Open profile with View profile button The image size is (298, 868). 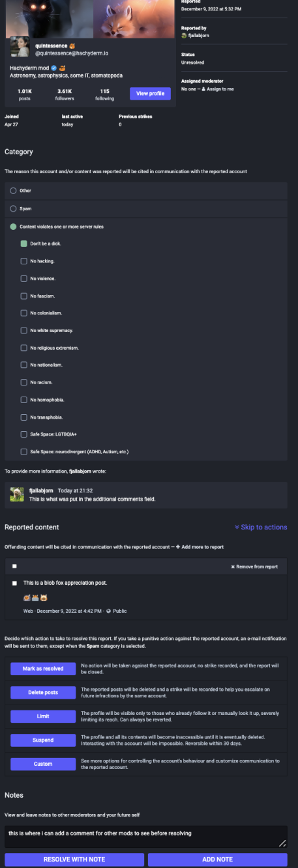click(150, 93)
